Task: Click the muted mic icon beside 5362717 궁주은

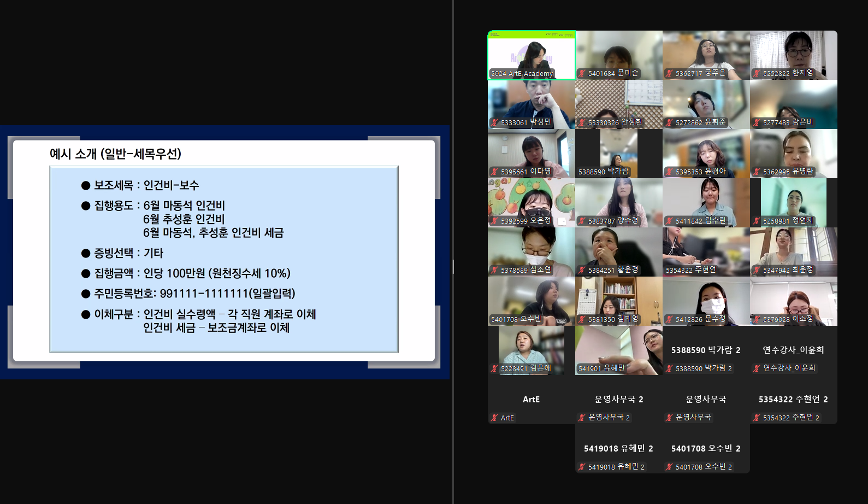Action: pyautogui.click(x=670, y=73)
